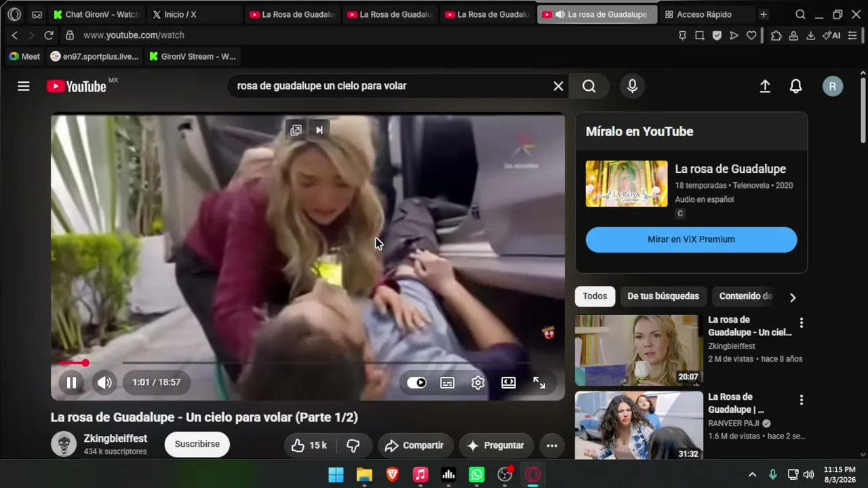Seek on the video progress bar
This screenshot has height=488, width=868.
pyautogui.click(x=307, y=363)
